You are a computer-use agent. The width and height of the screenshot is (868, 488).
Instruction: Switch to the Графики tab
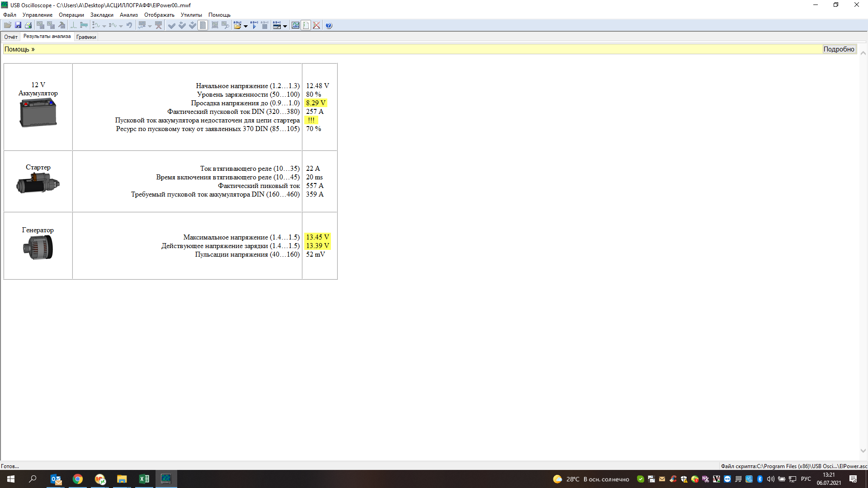click(86, 37)
